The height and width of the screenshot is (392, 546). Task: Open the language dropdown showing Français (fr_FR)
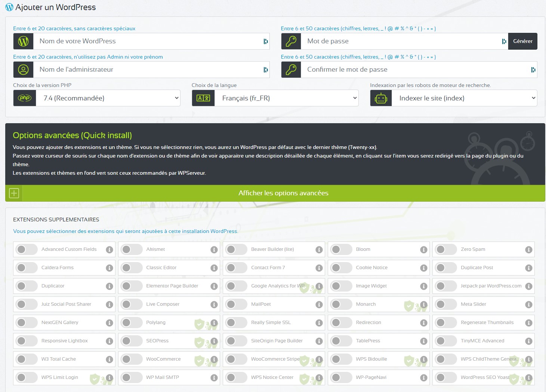286,98
